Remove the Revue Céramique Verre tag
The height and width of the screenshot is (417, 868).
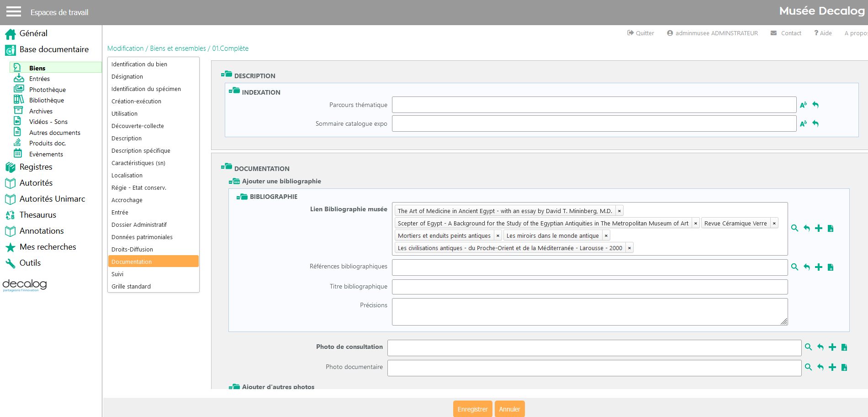click(x=774, y=224)
